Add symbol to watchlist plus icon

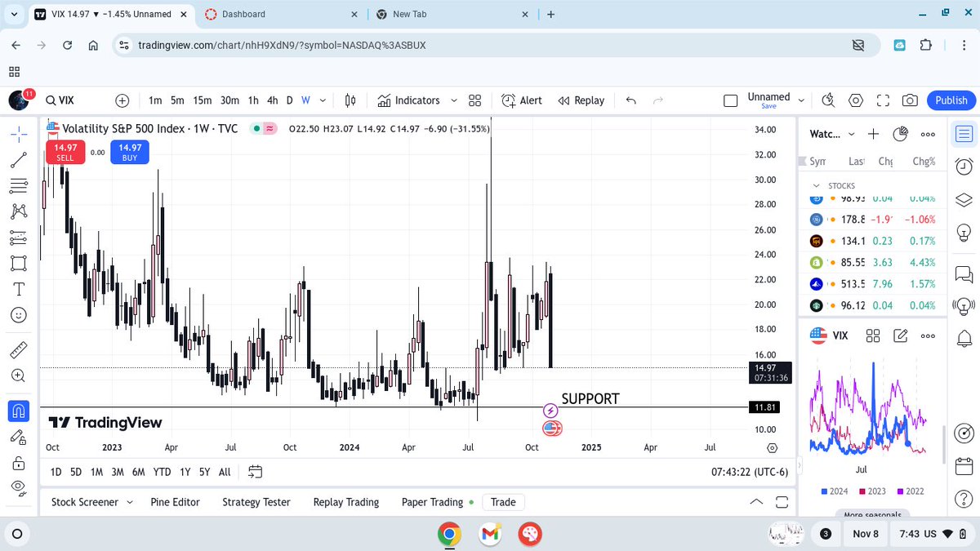[873, 134]
